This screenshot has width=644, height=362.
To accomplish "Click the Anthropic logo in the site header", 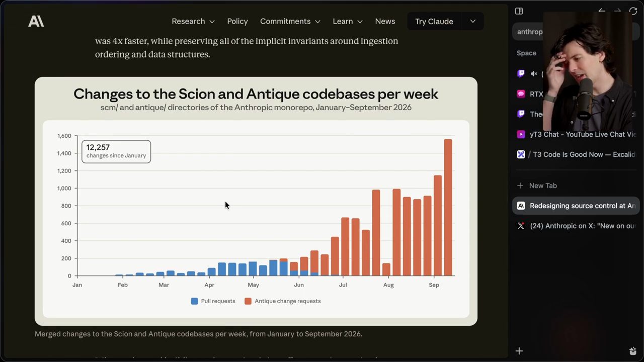I will 36,21.
